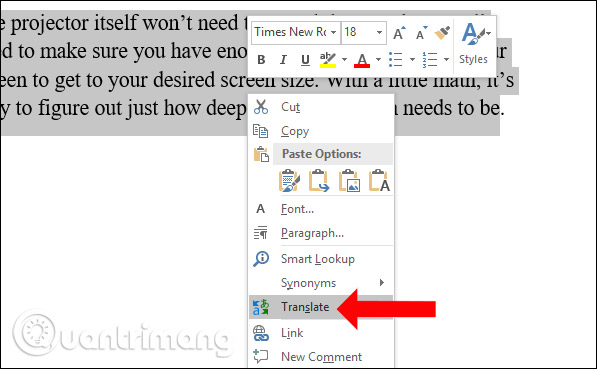Image resolution: width=597 pixels, height=369 pixels.
Task: Add a New Comment via menu
Action: pyautogui.click(x=321, y=357)
